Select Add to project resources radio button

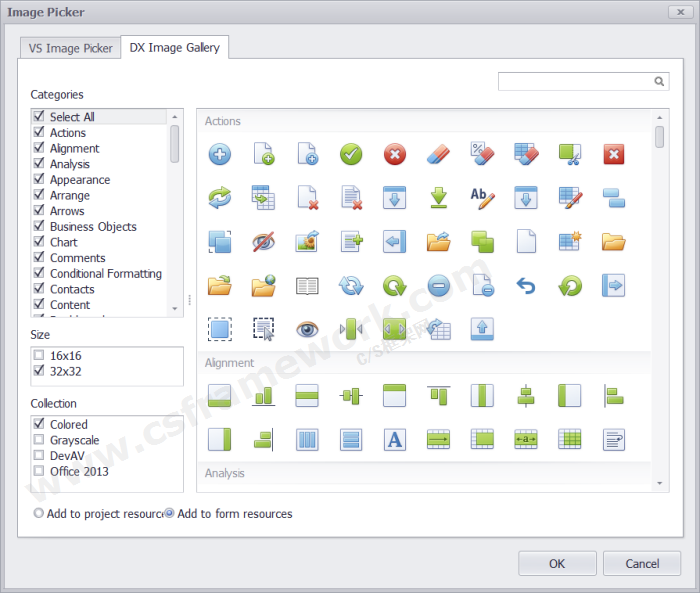[39, 514]
